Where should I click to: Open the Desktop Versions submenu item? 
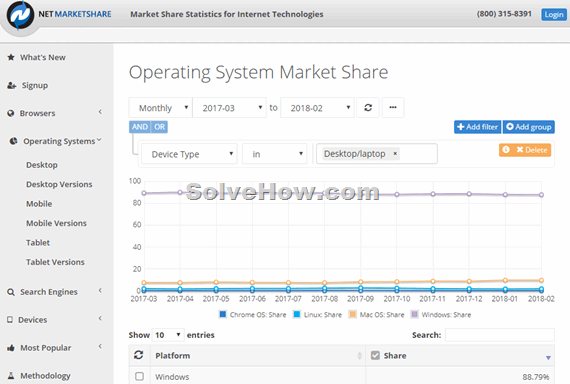[59, 184]
